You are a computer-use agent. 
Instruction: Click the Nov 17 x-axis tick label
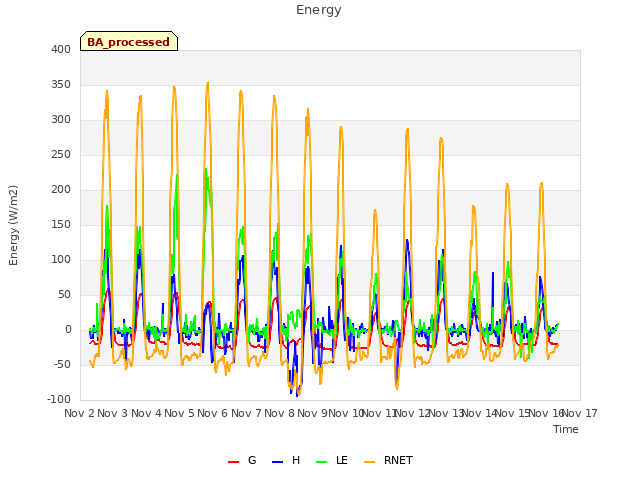tap(580, 413)
